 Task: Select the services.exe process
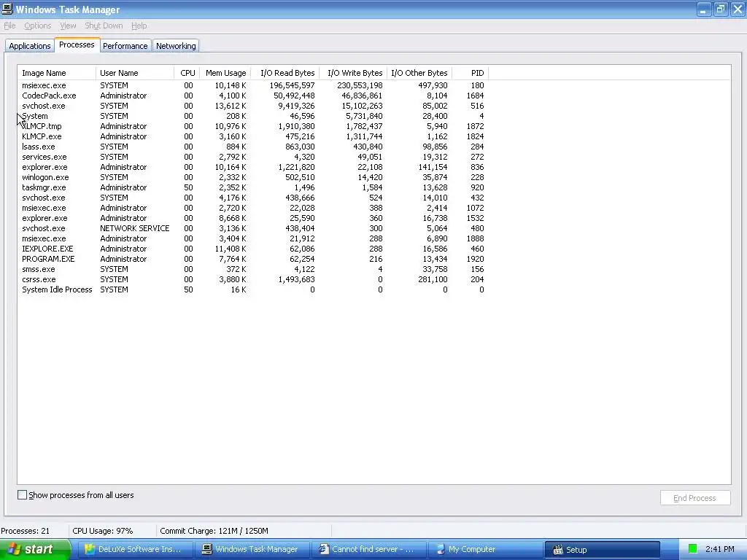[x=253, y=157]
